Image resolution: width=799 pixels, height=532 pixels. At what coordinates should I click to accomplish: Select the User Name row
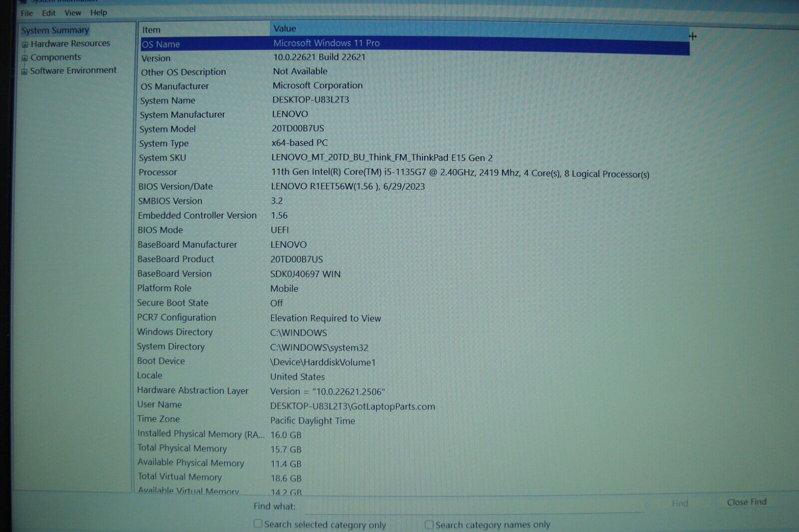(x=414, y=405)
